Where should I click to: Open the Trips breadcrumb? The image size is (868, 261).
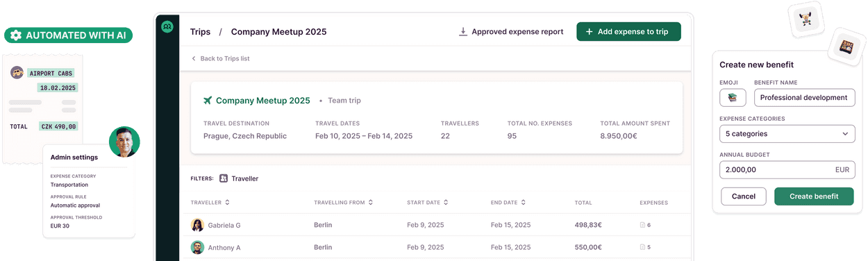click(200, 32)
